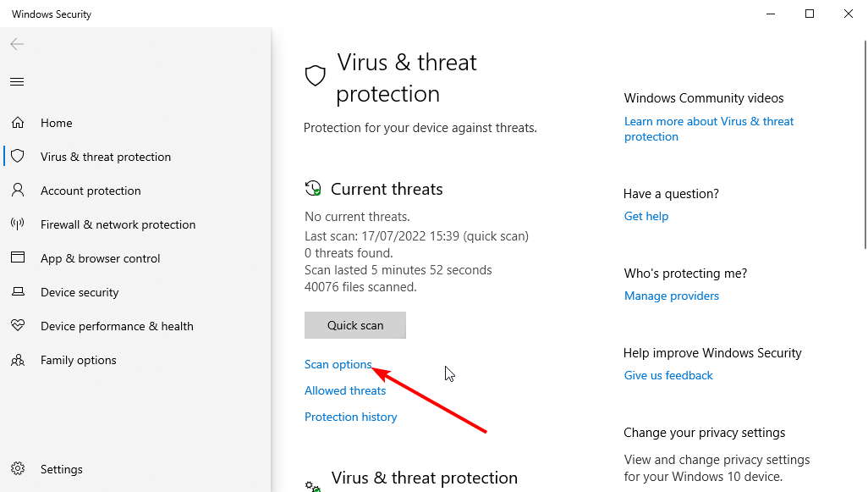Click the Get help link
The height and width of the screenshot is (492, 868).
[646, 216]
